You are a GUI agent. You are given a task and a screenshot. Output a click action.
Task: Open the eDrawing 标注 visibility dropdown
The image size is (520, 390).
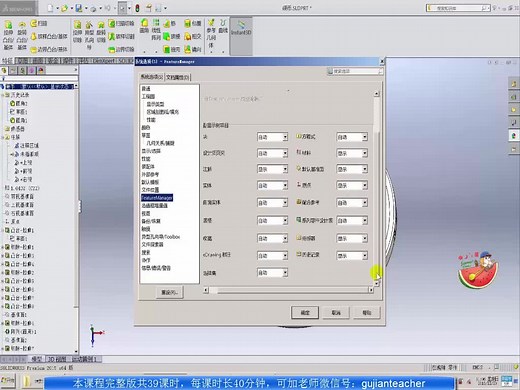272,256
